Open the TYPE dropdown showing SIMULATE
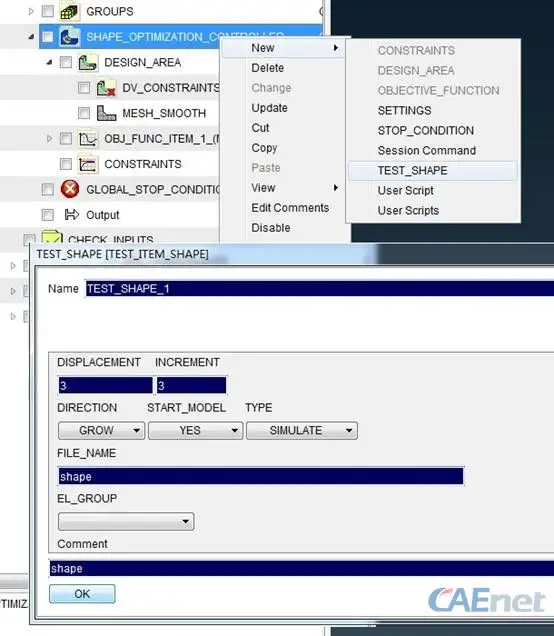This screenshot has width=554, height=636. point(302,430)
